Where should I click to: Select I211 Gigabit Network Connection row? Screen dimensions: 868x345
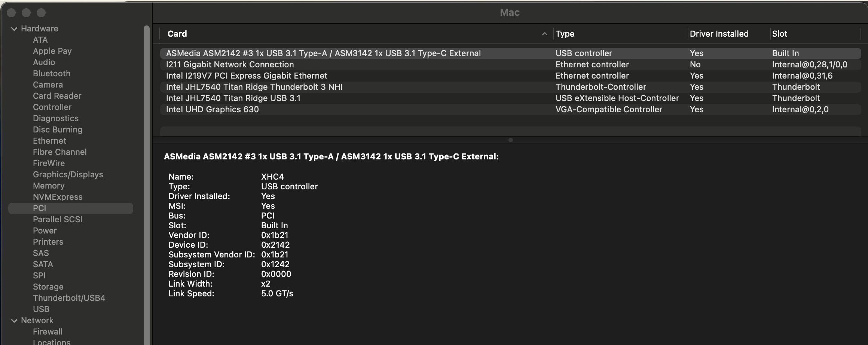pos(510,64)
